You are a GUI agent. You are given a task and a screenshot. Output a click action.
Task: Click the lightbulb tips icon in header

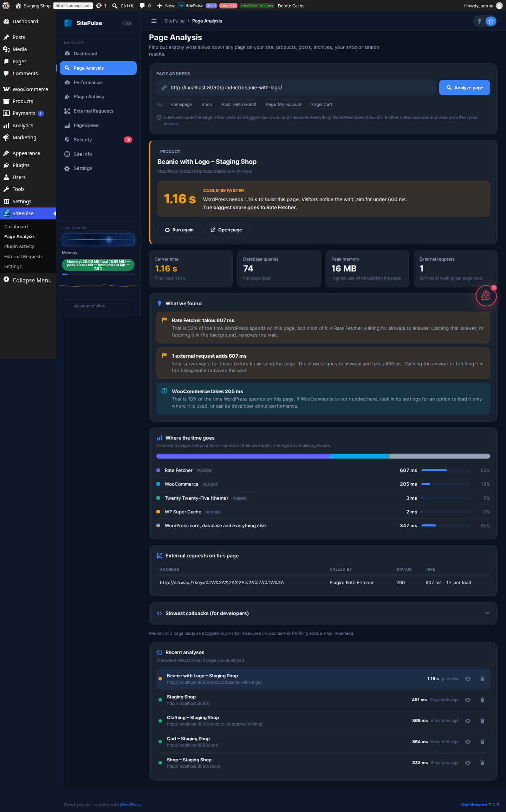point(479,21)
